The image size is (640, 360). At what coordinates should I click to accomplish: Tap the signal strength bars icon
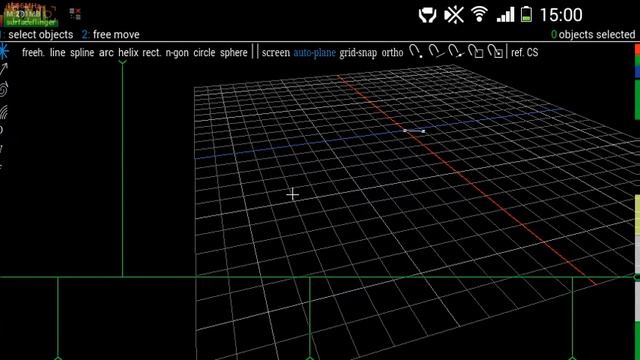click(x=505, y=15)
